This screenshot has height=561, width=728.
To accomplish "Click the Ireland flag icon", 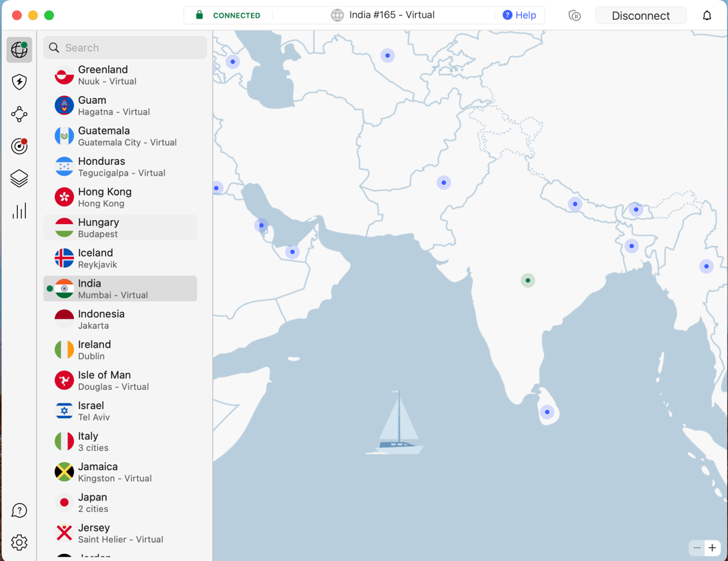I will point(64,350).
